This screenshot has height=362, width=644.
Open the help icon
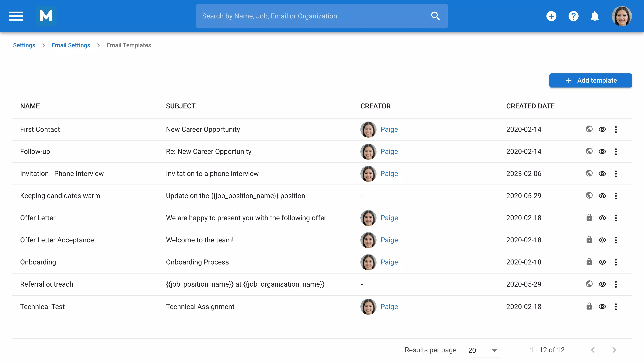click(x=574, y=16)
